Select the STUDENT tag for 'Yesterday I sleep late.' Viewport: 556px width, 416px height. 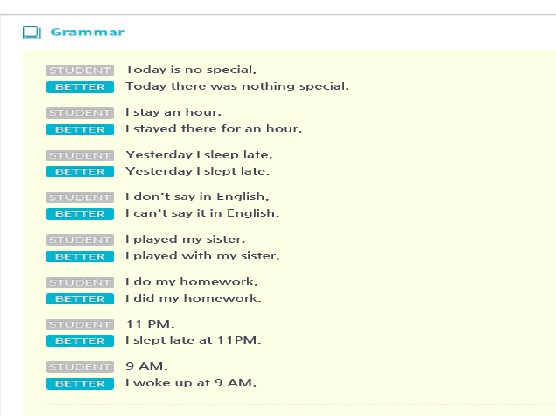(80, 155)
